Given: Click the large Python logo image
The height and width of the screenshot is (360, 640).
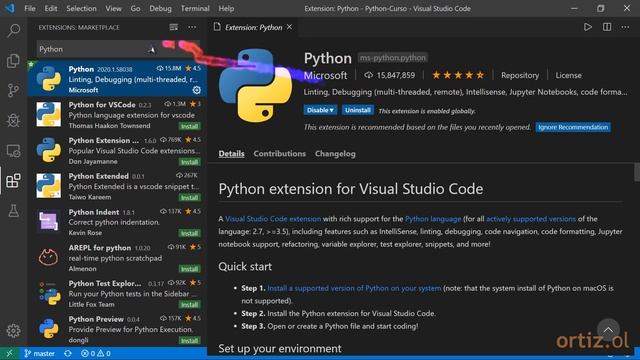Looking at the screenshot, I should 256,85.
